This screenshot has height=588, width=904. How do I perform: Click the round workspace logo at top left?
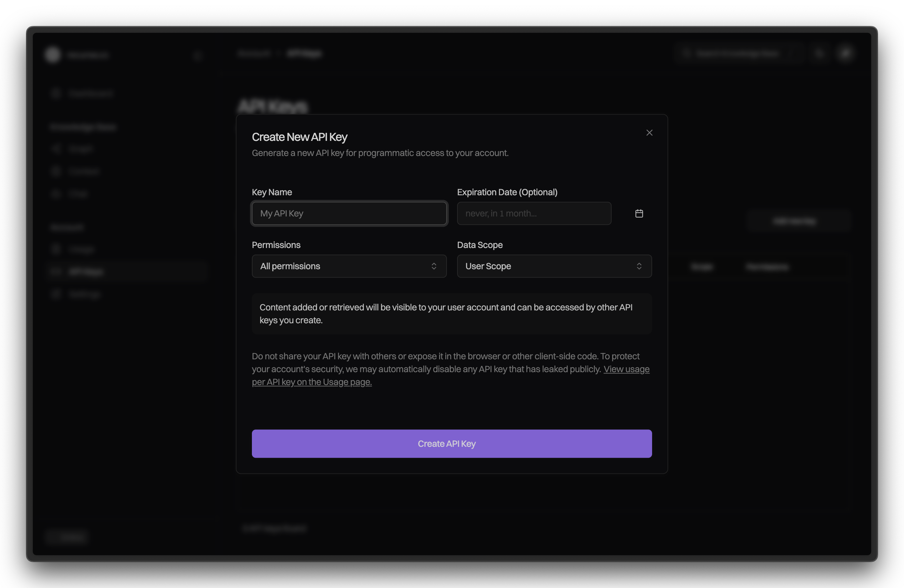[x=53, y=55]
